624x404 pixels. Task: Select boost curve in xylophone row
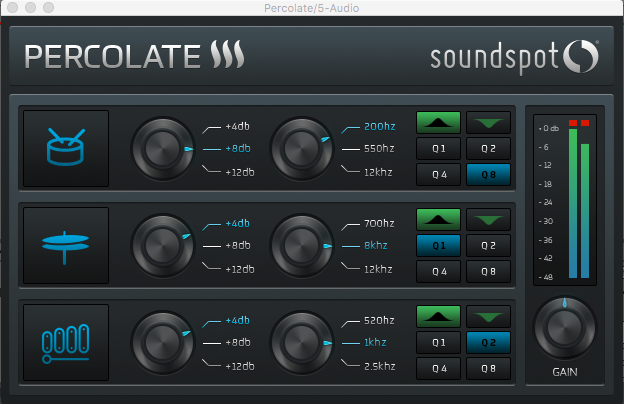click(438, 317)
